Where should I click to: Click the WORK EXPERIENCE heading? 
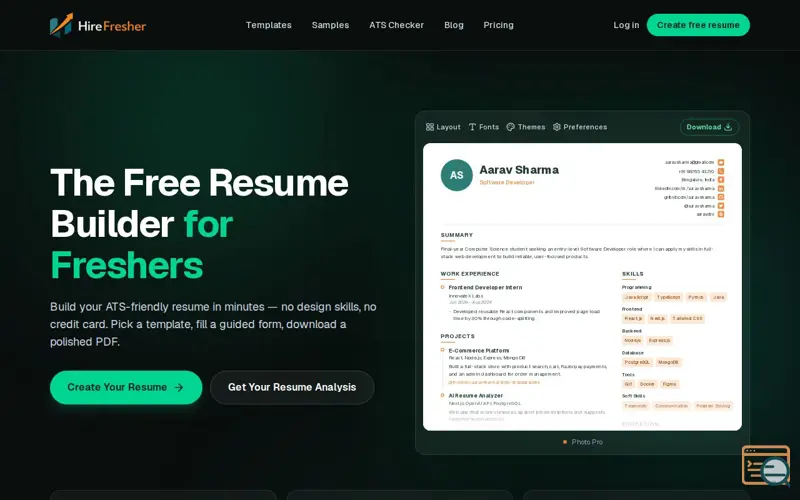coord(470,274)
